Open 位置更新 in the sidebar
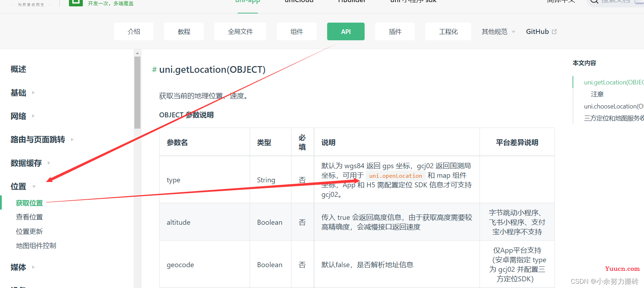 point(29,231)
